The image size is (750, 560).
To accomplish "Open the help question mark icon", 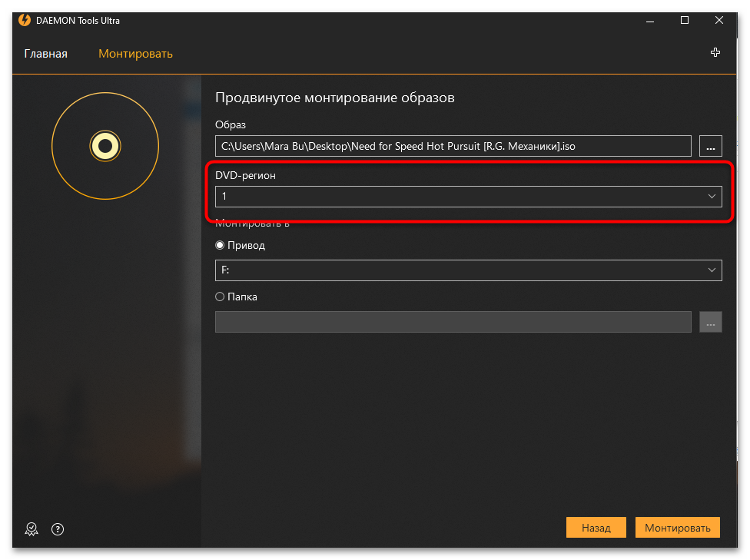I will (x=58, y=529).
